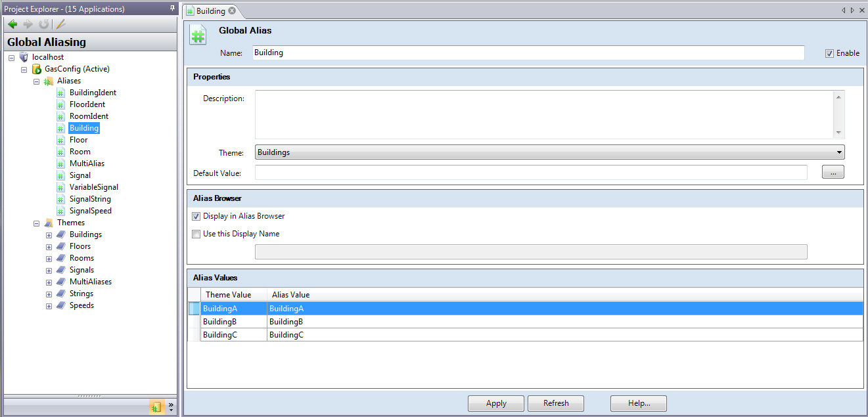Collapse the Aliases tree node
The image size is (868, 417).
click(37, 81)
